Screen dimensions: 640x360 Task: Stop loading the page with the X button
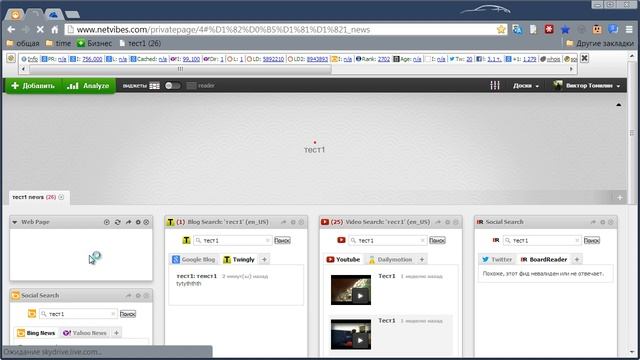[x=40, y=29]
